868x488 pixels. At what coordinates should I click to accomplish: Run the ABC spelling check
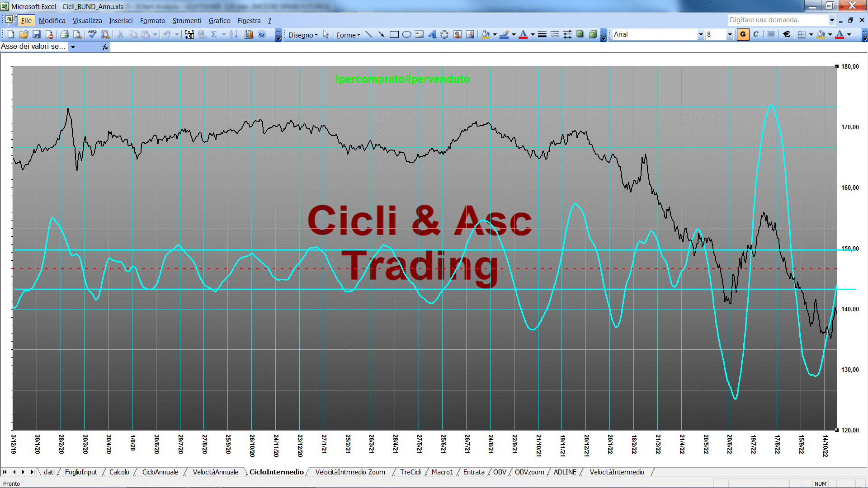(92, 34)
